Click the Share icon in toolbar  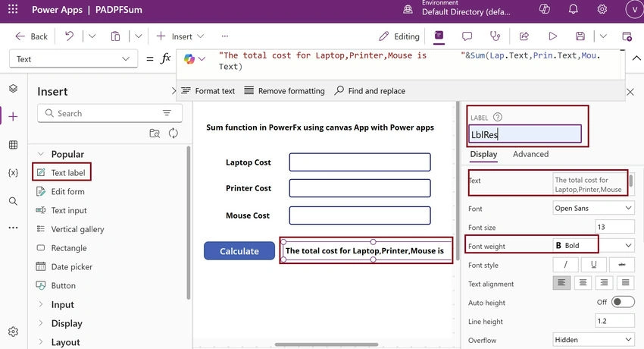coord(524,36)
